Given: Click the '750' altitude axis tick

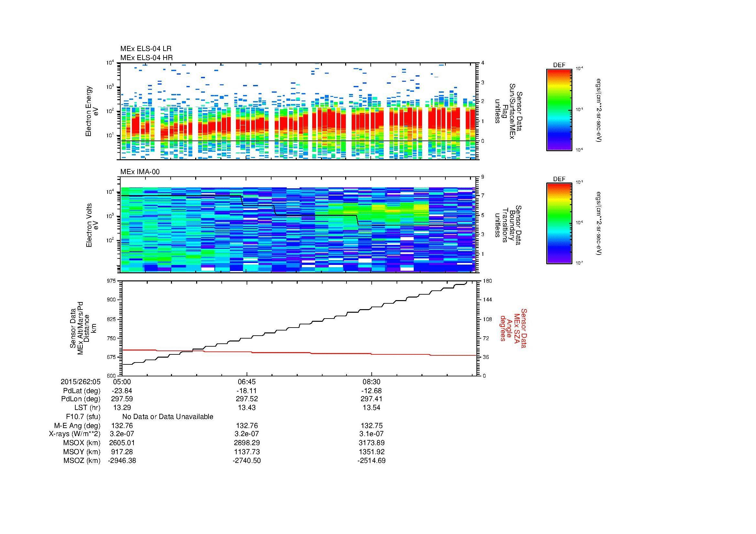Looking at the screenshot, I should pyautogui.click(x=112, y=338).
